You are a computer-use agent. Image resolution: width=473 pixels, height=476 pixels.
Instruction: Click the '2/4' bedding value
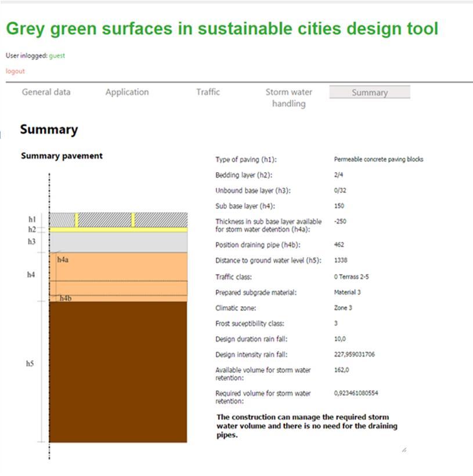(338, 175)
